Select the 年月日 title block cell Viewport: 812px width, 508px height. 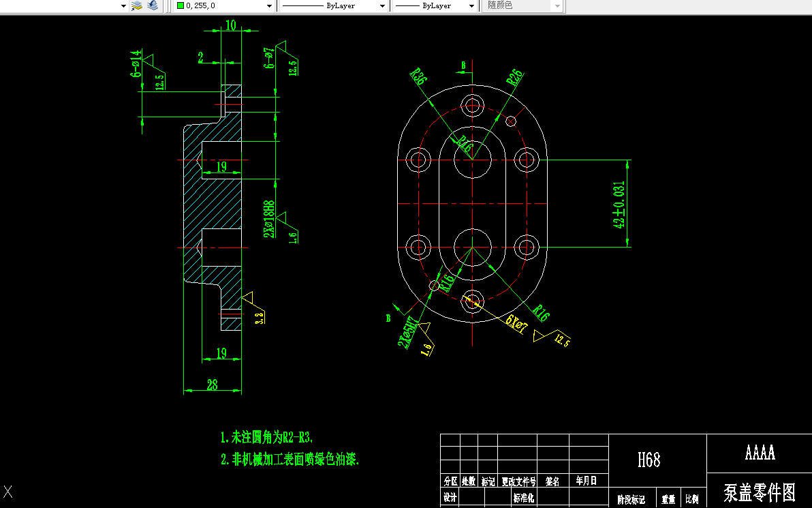point(587,481)
